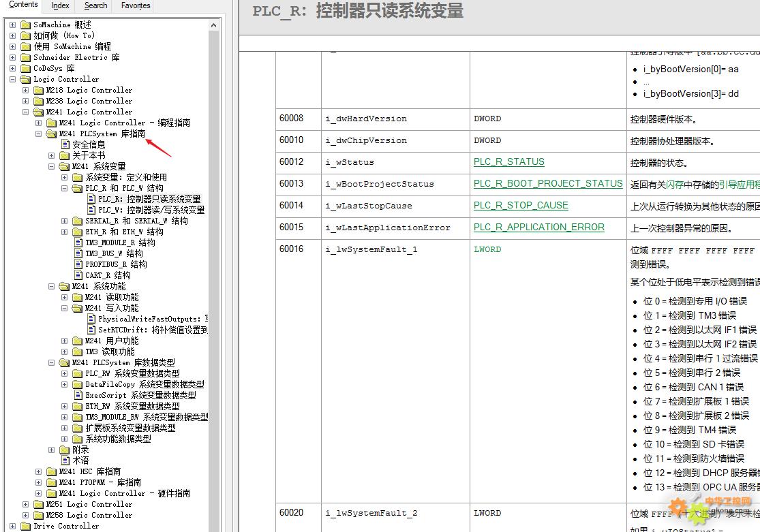The width and height of the screenshot is (760, 532).
Task: Click the tree scrollbar up arrow
Action: click(214, 25)
